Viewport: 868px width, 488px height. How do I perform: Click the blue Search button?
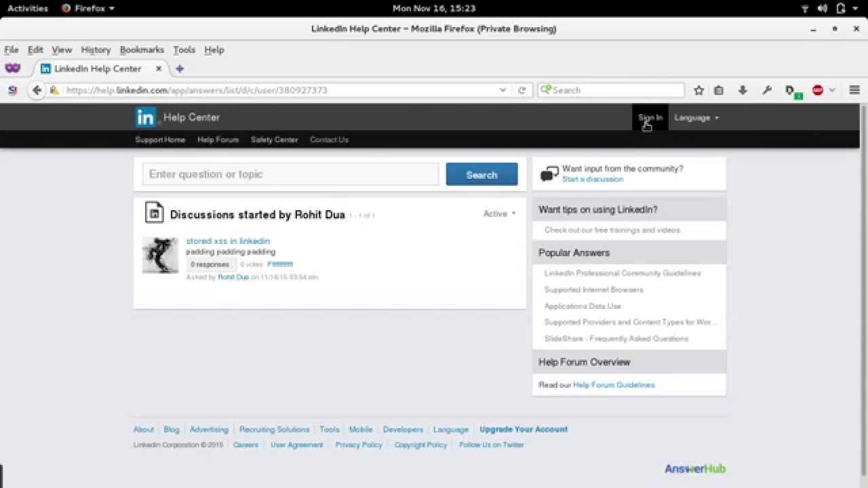pos(481,174)
